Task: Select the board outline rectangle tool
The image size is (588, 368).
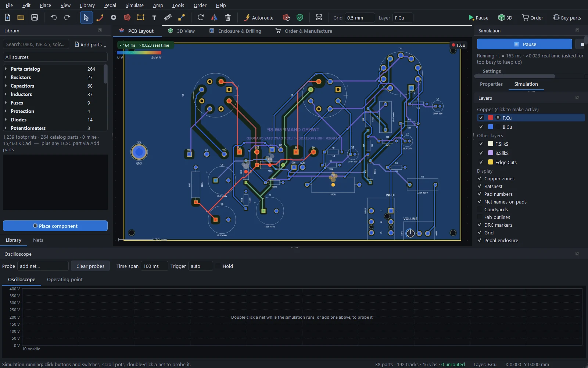Action: click(141, 17)
